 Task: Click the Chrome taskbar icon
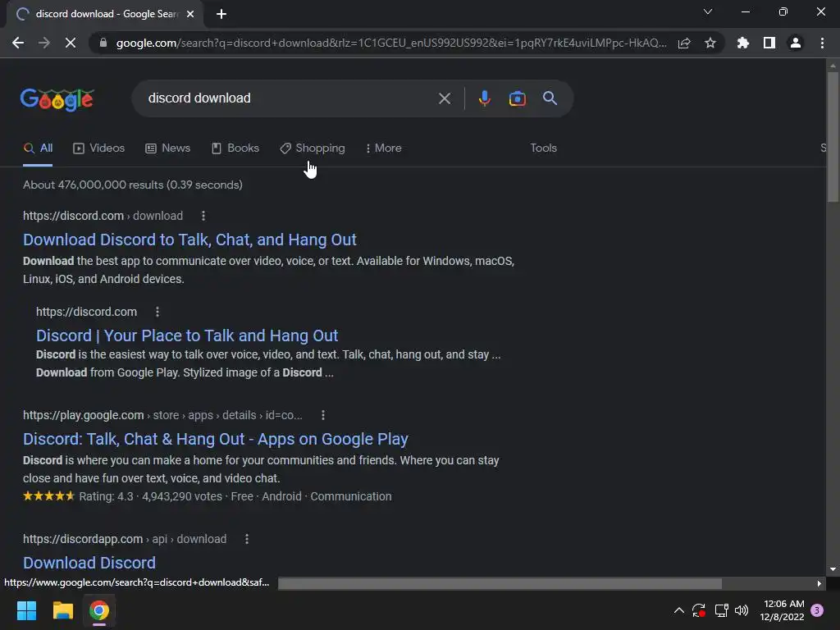[x=99, y=610]
